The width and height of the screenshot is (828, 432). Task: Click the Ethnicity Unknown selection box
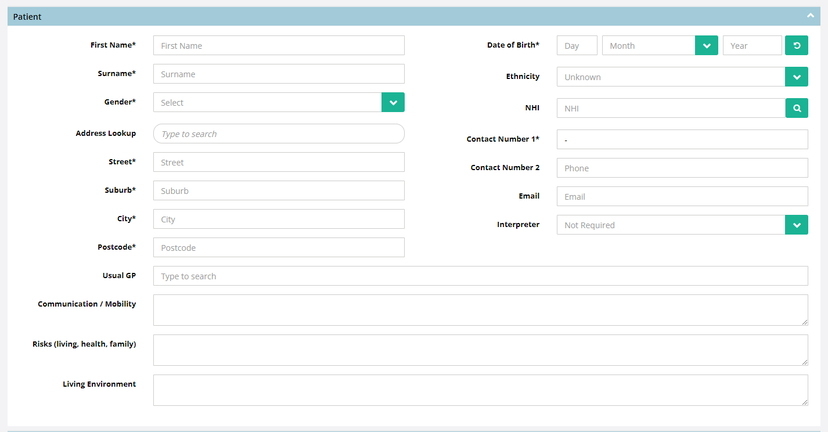tap(671, 77)
